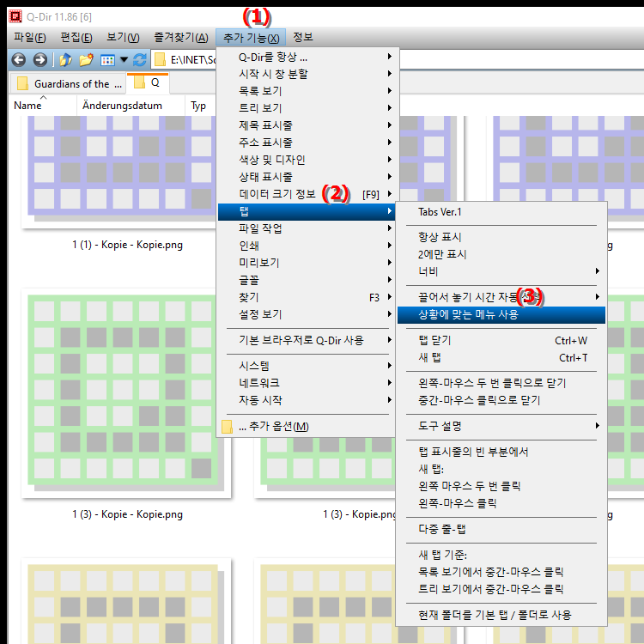Expand the 목록 보기 submenu
The width and height of the screenshot is (644, 644).
pos(307,91)
